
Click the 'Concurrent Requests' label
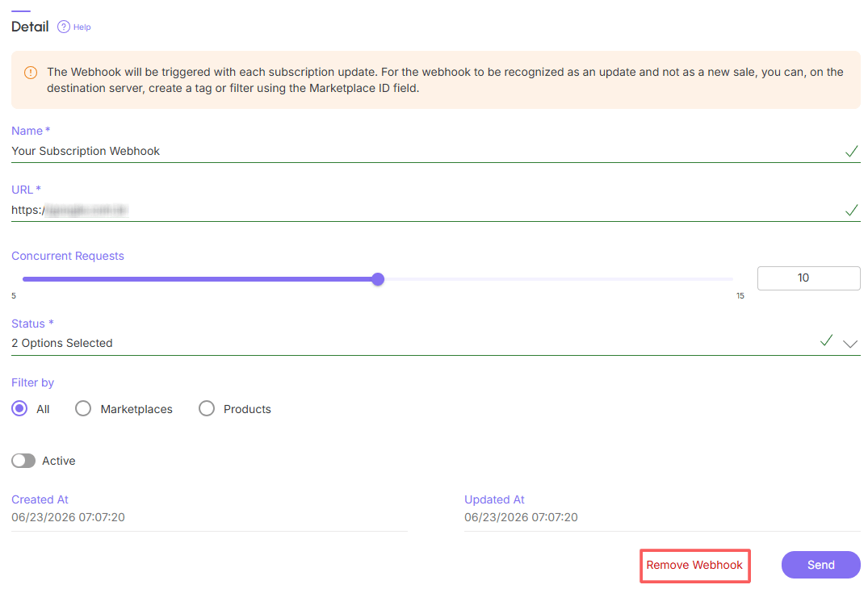click(68, 256)
